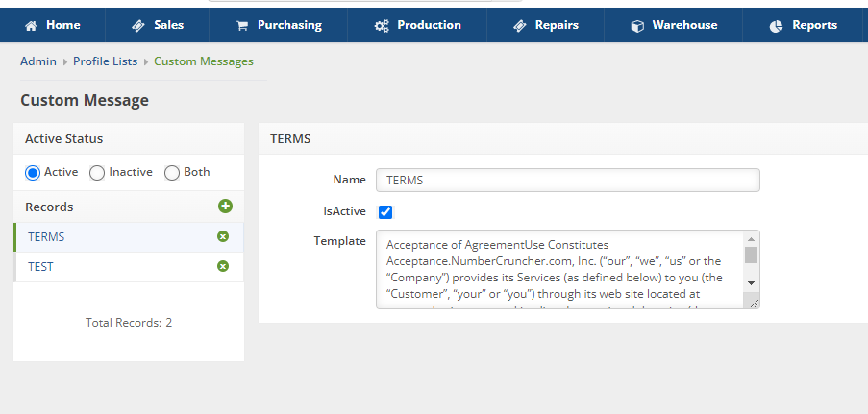This screenshot has width=868, height=414.
Task: Go to Admin breadcrumb
Action: [x=38, y=61]
